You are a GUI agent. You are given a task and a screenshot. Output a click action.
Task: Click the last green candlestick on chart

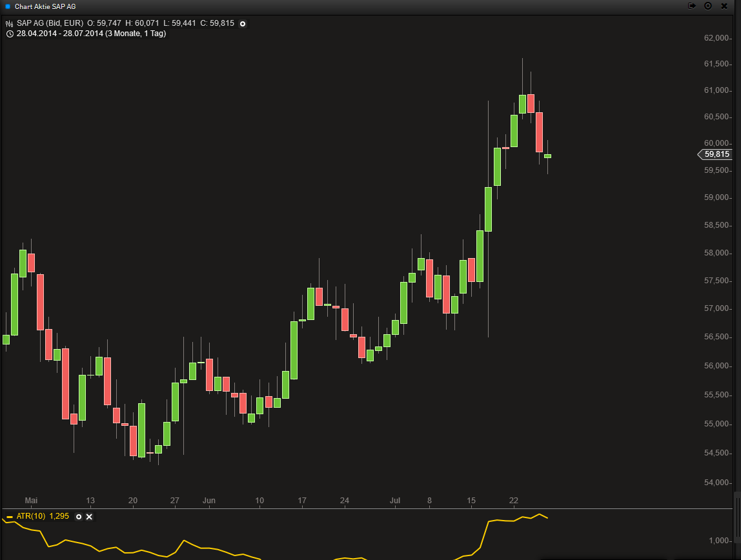(547, 156)
